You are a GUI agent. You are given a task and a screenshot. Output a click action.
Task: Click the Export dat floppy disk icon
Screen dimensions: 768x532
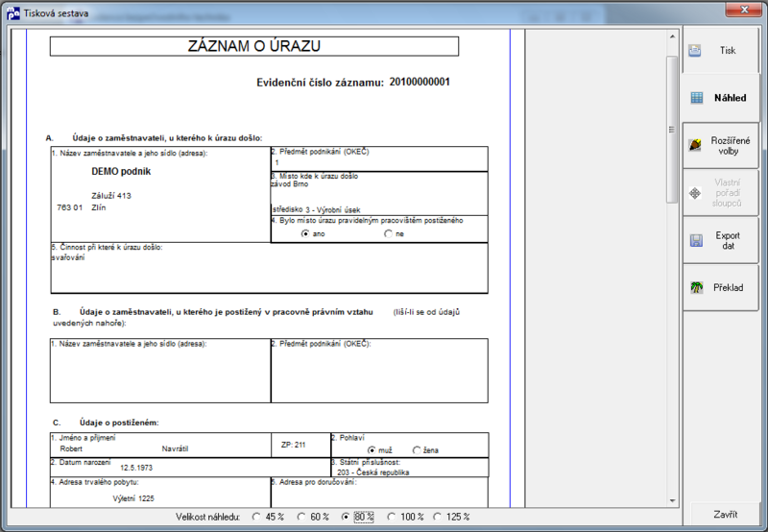(696, 240)
